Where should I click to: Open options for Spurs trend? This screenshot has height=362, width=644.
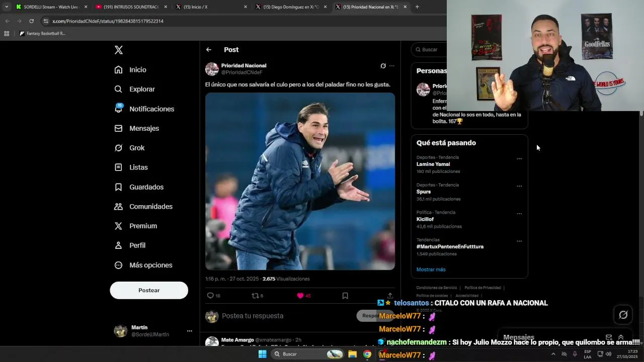pos(519,186)
